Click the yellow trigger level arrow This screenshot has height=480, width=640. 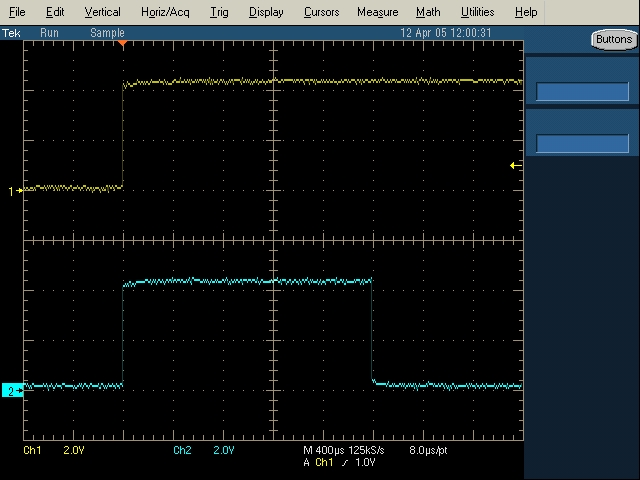(514, 165)
